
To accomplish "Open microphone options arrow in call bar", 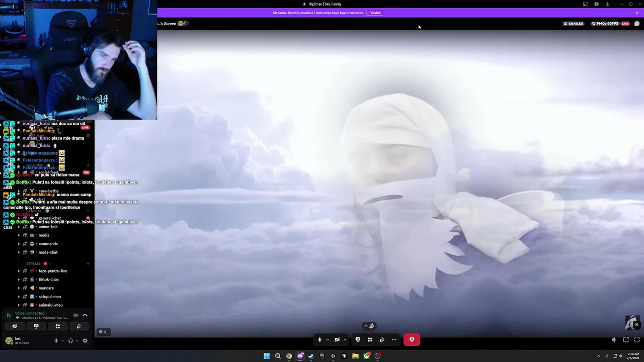I will click(327, 339).
